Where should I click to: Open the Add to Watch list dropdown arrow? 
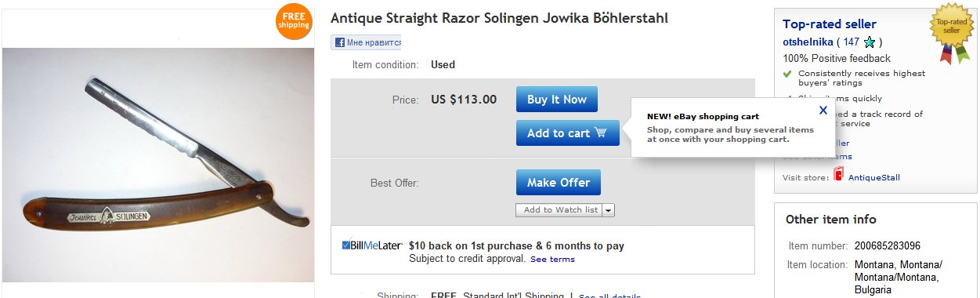(608, 210)
